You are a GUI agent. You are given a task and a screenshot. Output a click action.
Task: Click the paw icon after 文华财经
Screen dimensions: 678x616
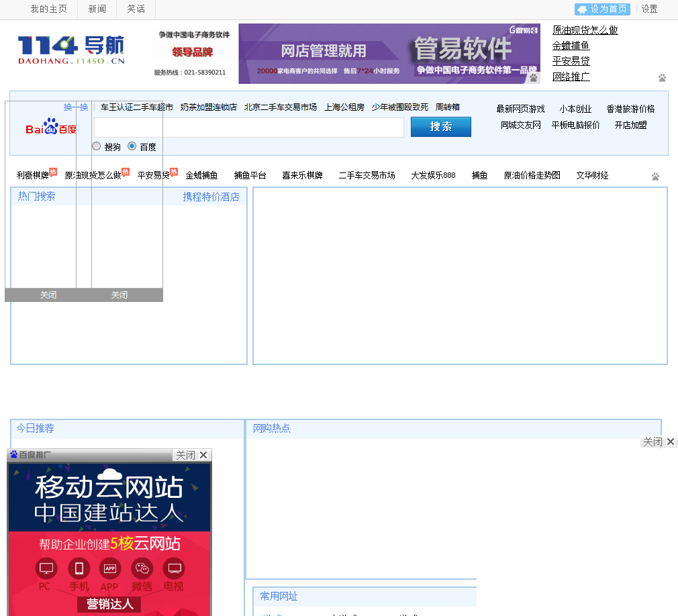(656, 176)
